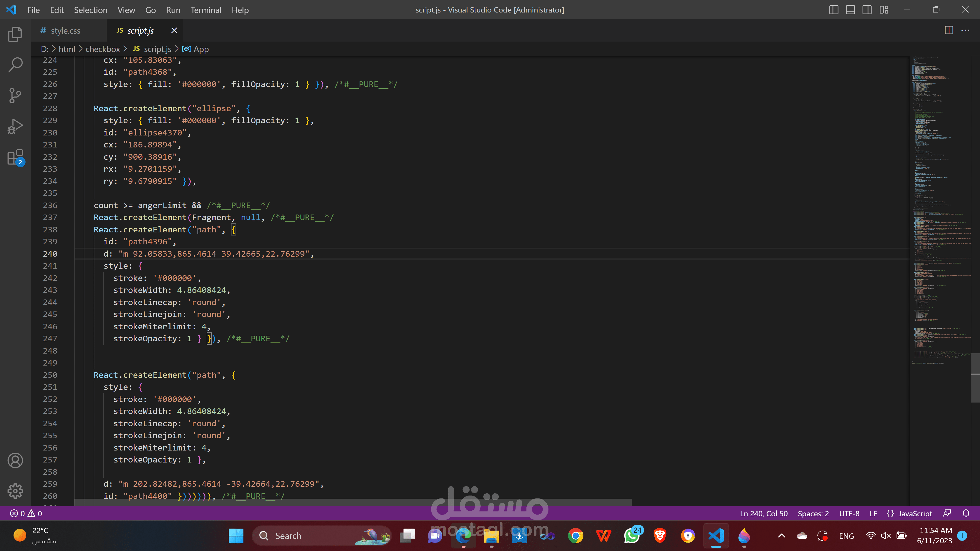Viewport: 980px width, 551px height.
Task: Click Ln 240, Col 50 status indicator
Action: point(764,513)
